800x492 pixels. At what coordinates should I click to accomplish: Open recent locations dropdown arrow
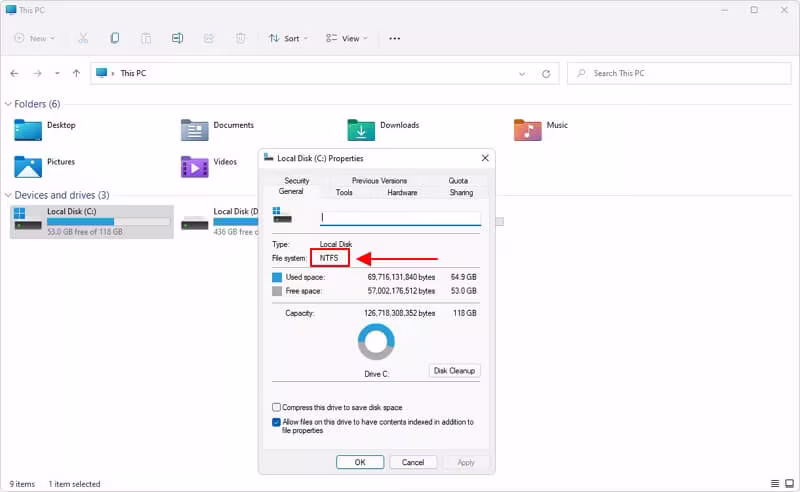tap(57, 73)
